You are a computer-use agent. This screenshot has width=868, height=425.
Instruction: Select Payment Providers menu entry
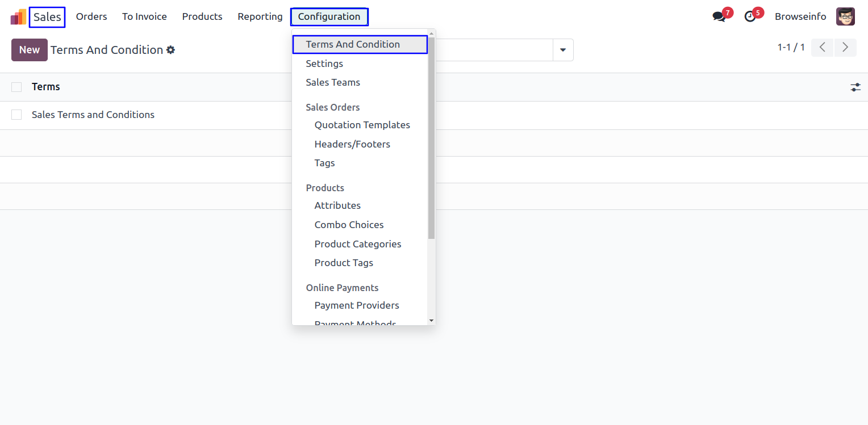click(x=356, y=305)
